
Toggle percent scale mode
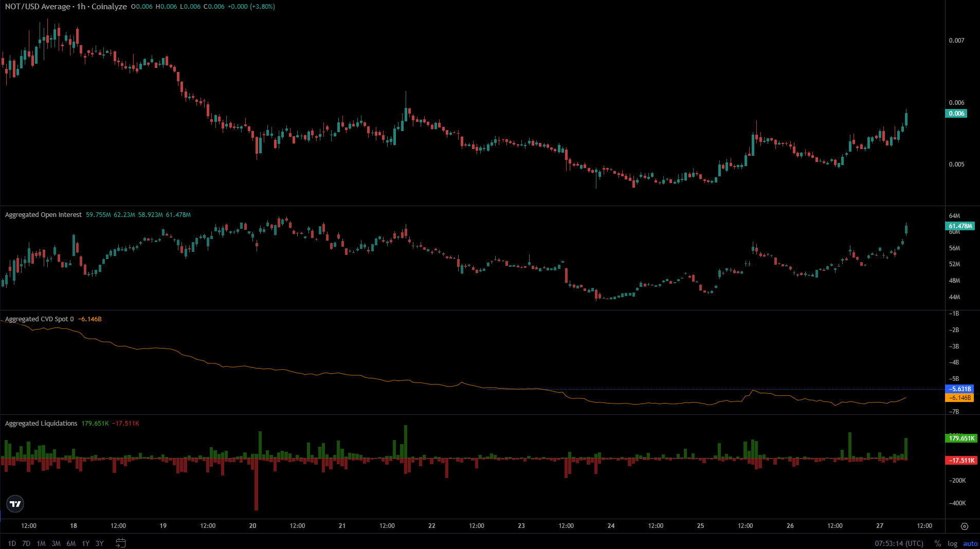(938, 543)
